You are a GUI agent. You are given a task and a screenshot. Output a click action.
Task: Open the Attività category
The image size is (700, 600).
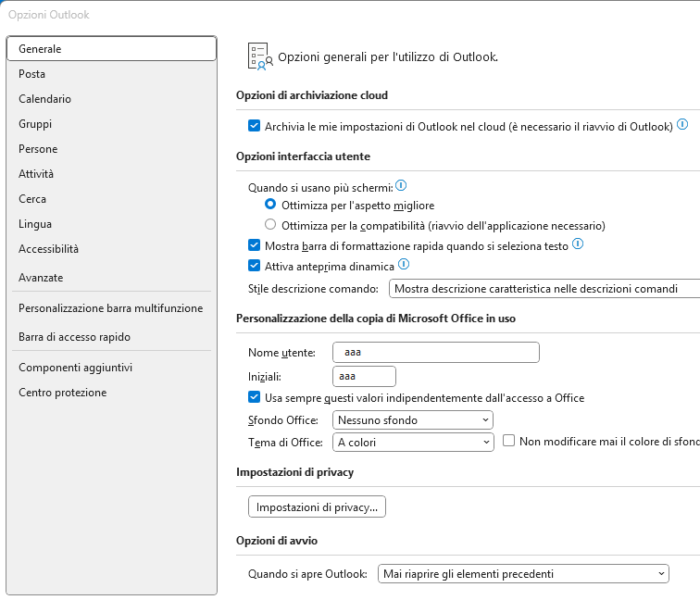(x=112, y=174)
